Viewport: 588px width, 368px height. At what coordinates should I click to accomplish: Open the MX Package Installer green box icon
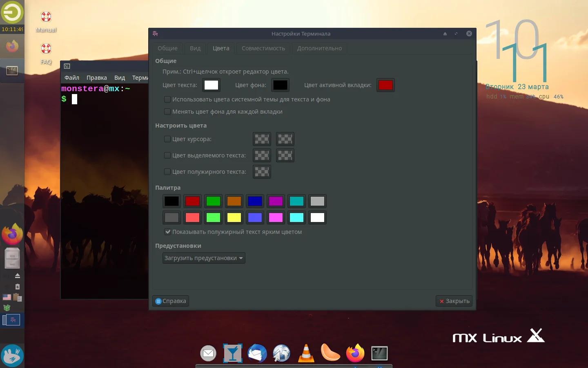tap(7, 308)
